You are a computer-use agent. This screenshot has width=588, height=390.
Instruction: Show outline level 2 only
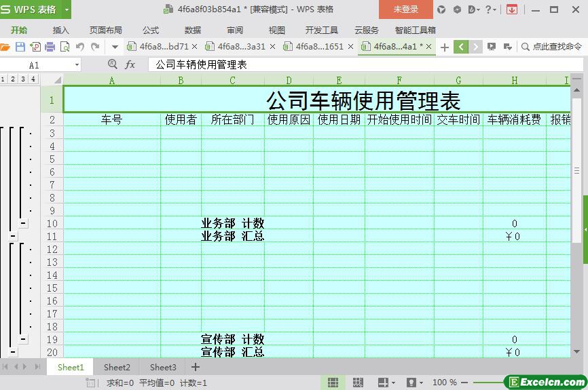tap(14, 79)
